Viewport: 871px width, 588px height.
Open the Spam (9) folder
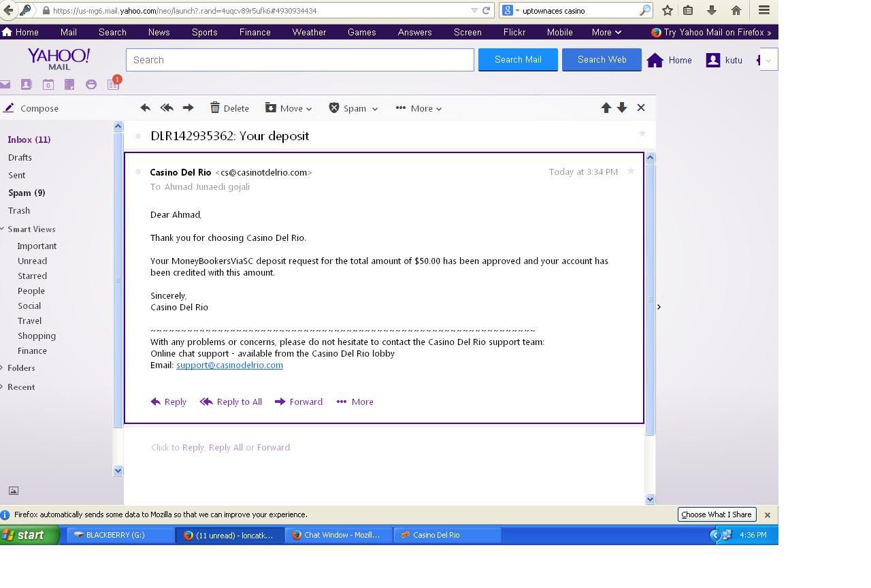(27, 193)
